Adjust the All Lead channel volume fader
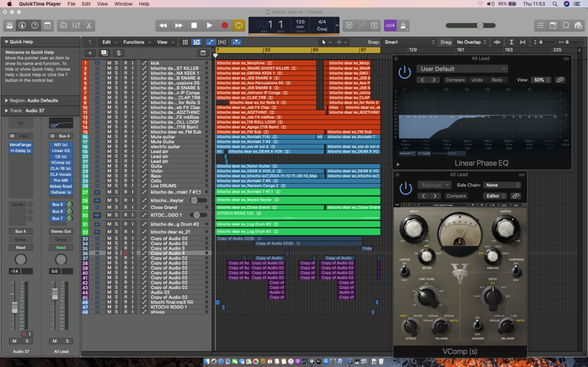588x367 pixels. pos(55,295)
